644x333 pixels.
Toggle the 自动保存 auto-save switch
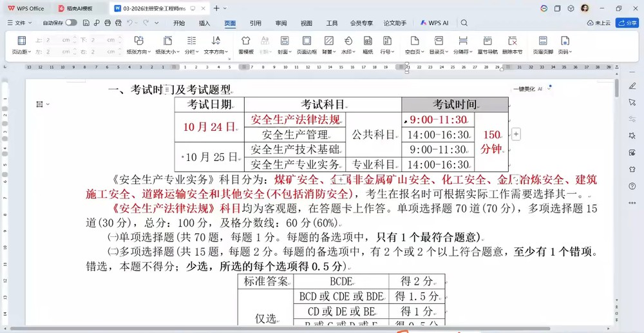click(71, 23)
